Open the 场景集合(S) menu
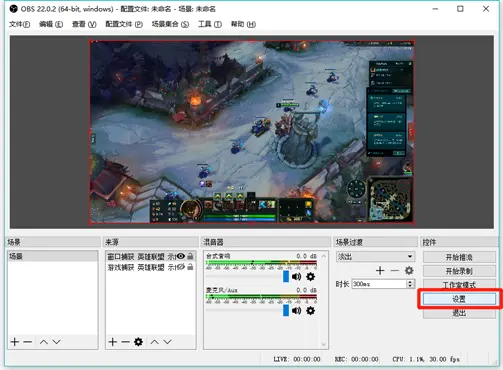Viewport: 503px width, 370px height. click(x=170, y=24)
